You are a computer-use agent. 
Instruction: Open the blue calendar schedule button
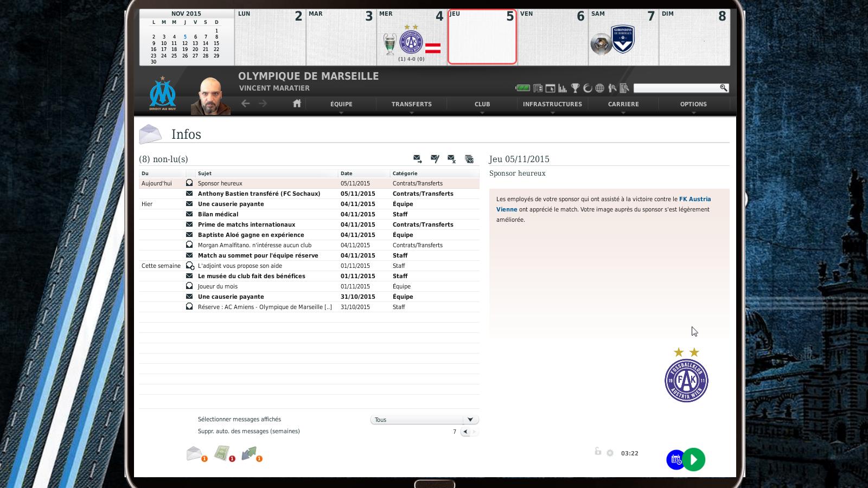[x=675, y=460]
